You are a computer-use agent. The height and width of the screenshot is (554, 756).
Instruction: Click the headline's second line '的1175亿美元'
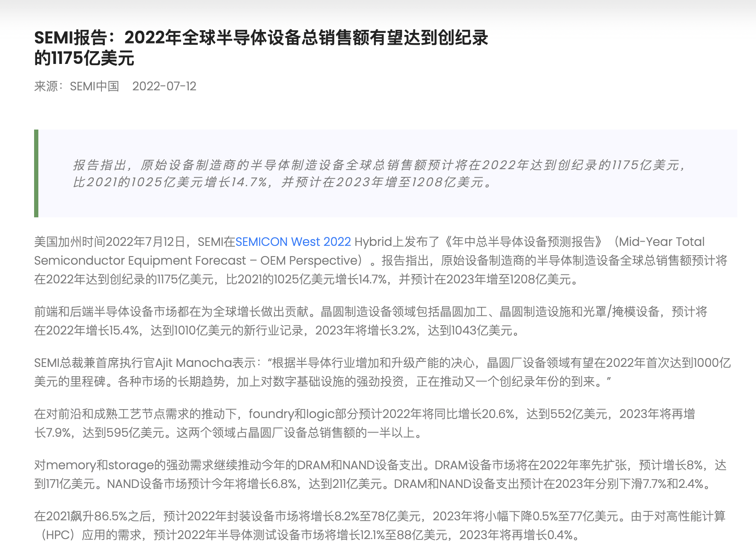coord(84,58)
